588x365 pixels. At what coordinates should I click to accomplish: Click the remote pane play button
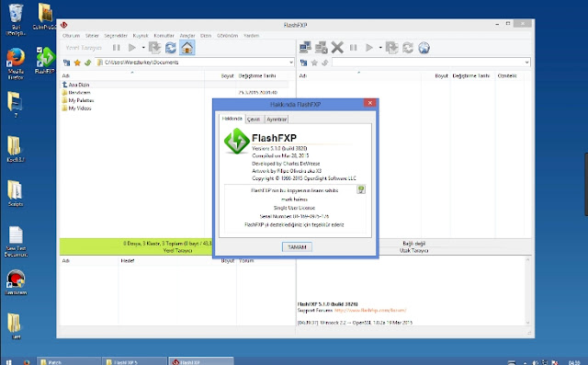tap(369, 48)
